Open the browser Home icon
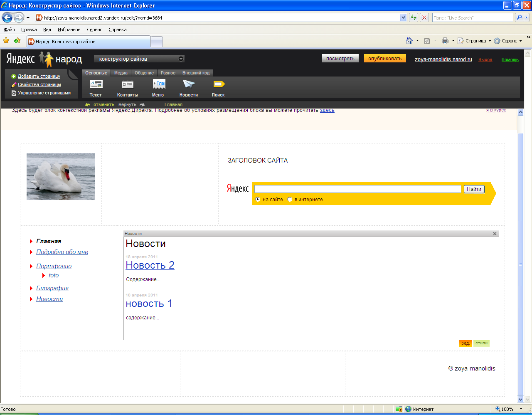This screenshot has height=415, width=532. point(409,41)
